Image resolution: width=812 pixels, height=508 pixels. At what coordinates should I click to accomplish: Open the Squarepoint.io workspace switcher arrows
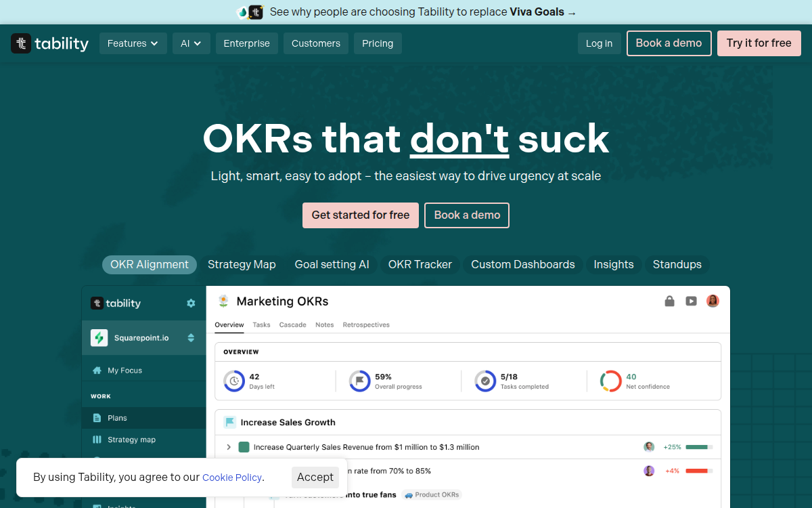pos(191,337)
